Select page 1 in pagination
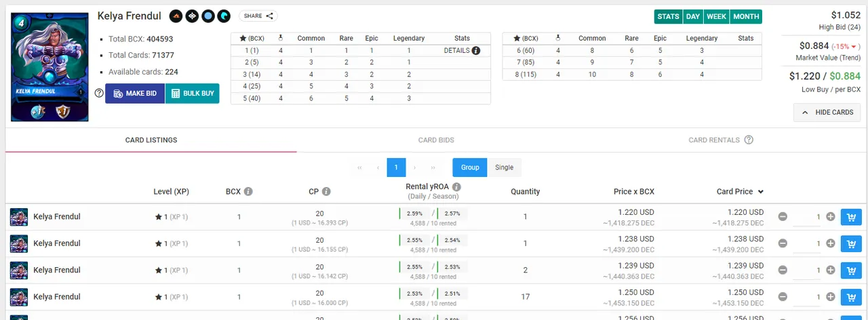Viewport: 868px width, 320px height. click(x=396, y=167)
